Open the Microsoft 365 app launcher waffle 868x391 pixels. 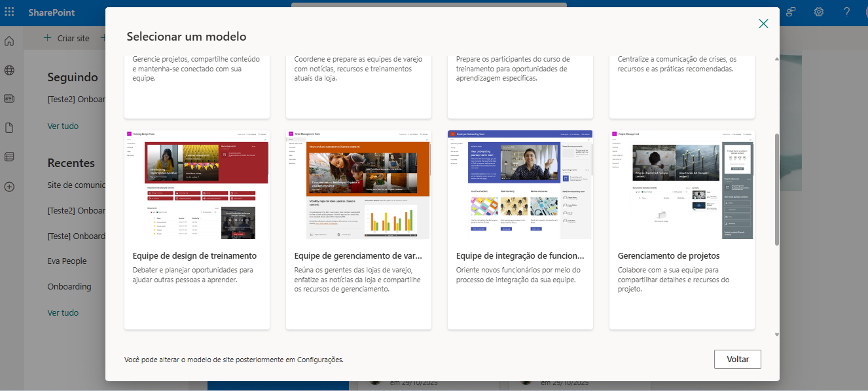coord(10,11)
